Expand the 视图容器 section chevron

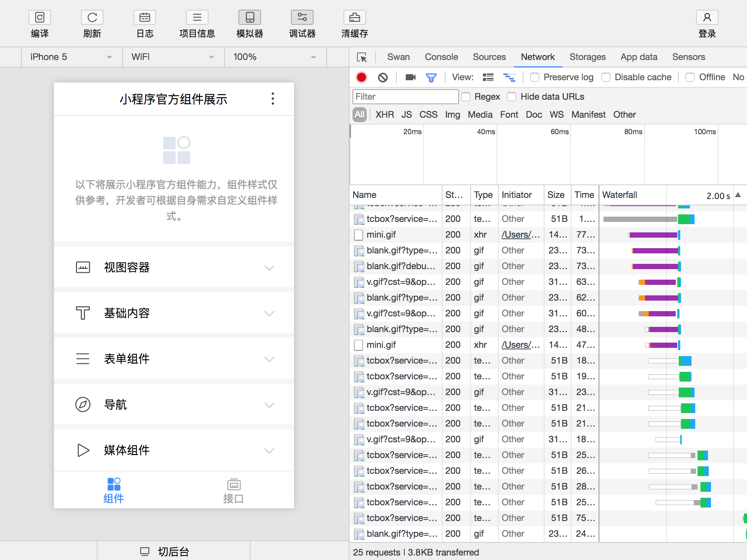[x=269, y=268]
